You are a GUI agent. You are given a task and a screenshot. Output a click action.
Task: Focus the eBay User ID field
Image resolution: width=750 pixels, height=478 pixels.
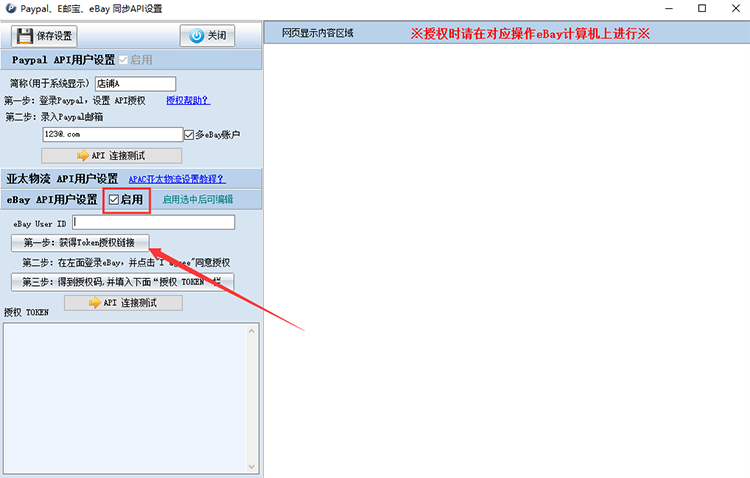coord(153,223)
